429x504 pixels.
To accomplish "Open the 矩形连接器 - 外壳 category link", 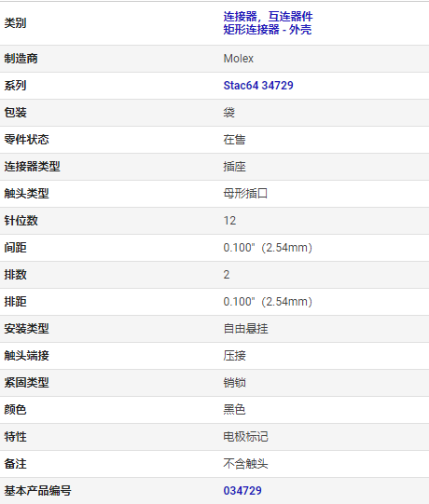I will pyautogui.click(x=268, y=30).
